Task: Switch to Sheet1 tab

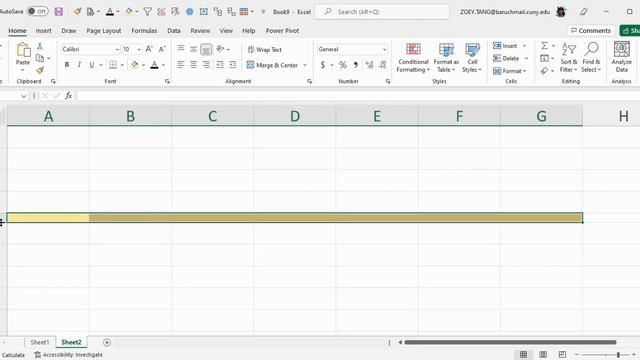Action: (40, 342)
